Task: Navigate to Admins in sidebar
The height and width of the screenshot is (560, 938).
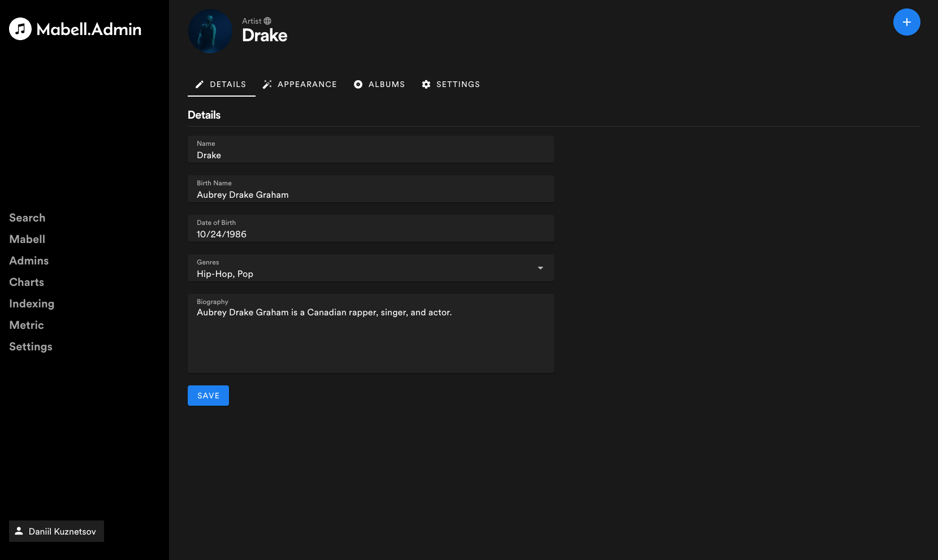Action: [29, 261]
